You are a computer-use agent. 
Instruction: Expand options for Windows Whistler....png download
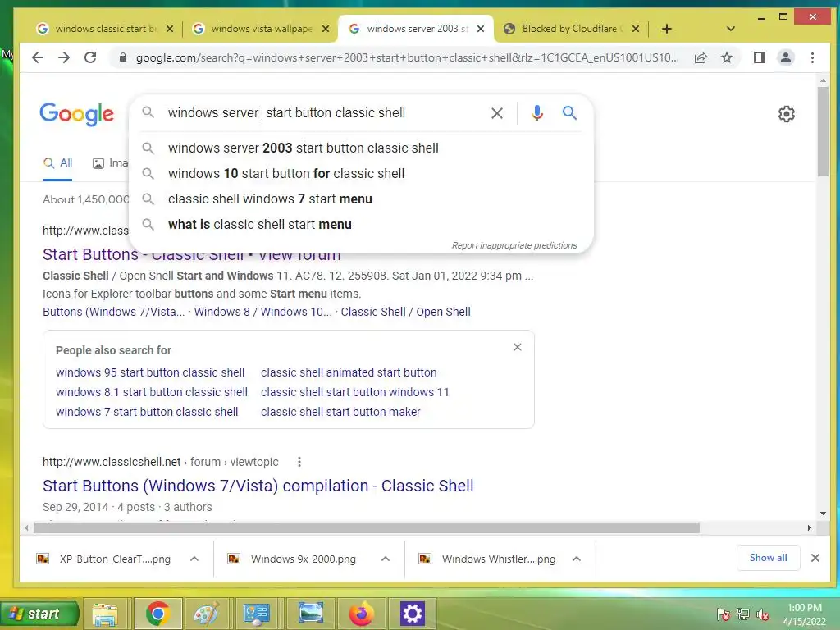[577, 559]
